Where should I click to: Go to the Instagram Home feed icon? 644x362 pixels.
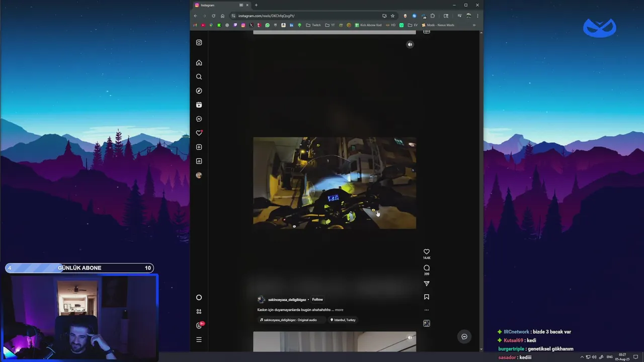click(x=199, y=63)
